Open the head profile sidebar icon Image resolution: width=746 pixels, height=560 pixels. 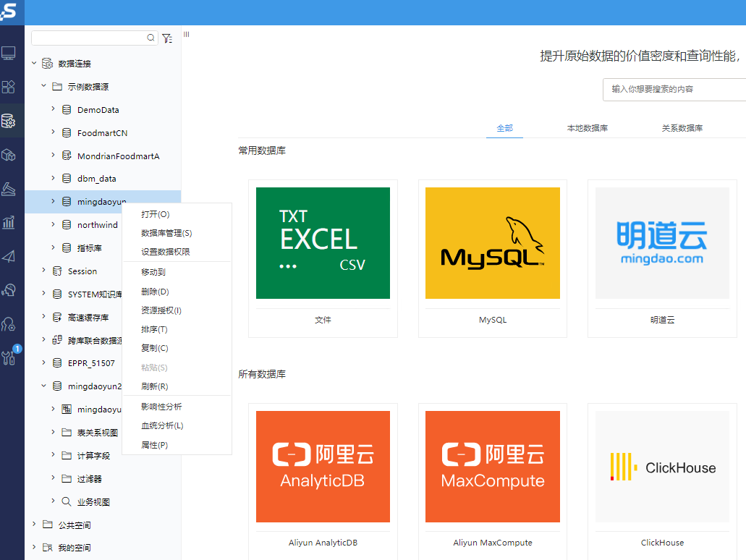9,290
